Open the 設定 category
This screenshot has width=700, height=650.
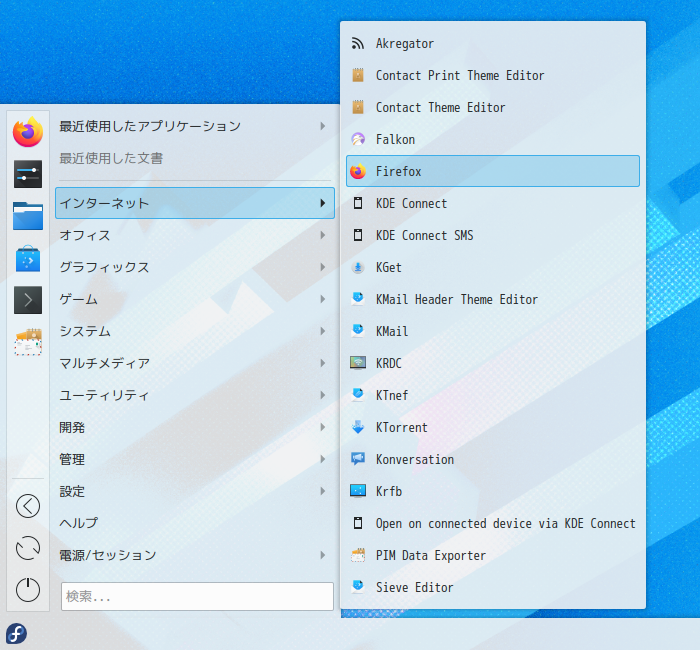[x=195, y=491]
